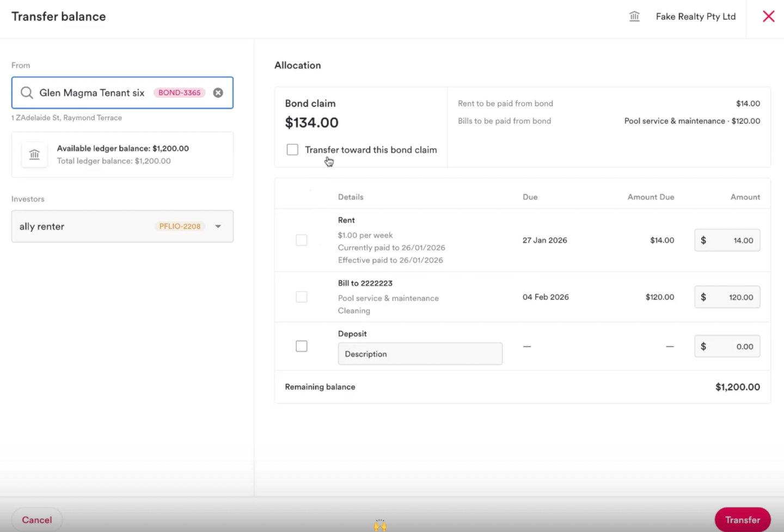
Task: Click the Deposit amount field showing 0.00
Action: (727, 347)
